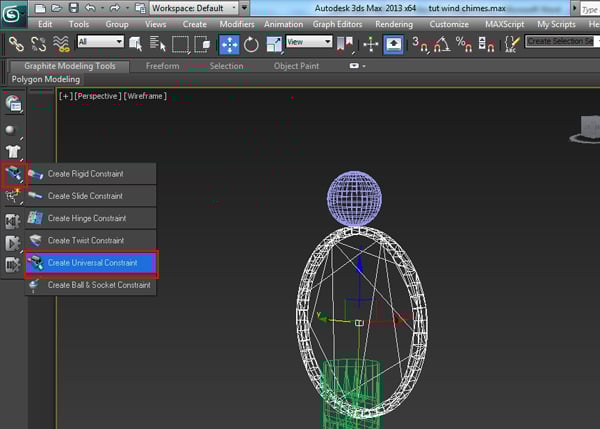Screen dimensions: 600x429
Task: Save the file with the floppy icon
Action: coord(73,8)
